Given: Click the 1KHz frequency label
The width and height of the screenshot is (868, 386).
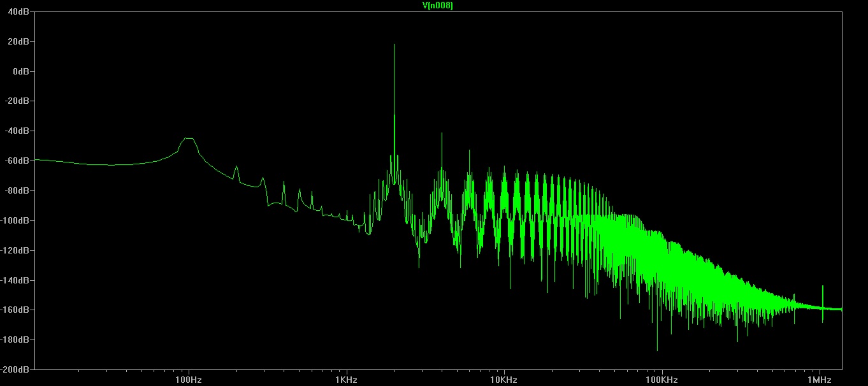Looking at the screenshot, I should pos(346,380).
